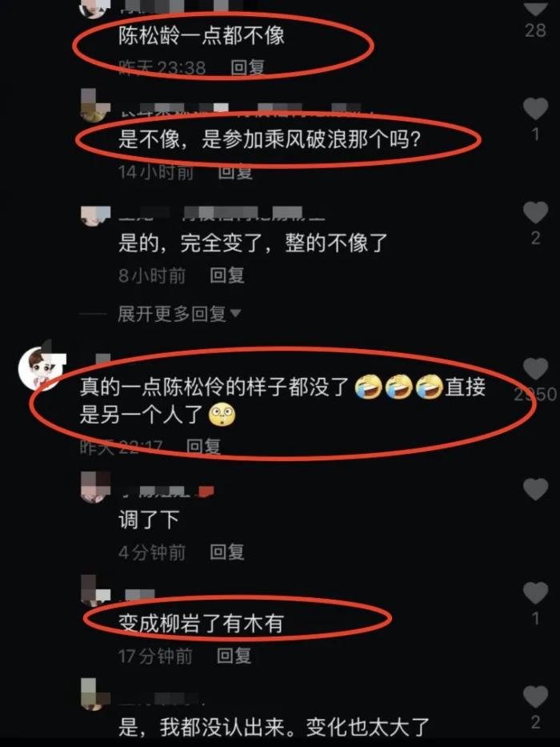
Task: Expand more replies via 展开更多回复
Action: pos(179,314)
